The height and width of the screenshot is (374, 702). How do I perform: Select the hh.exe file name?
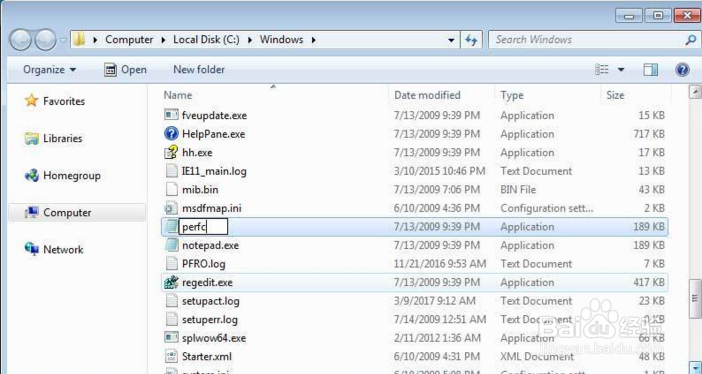coord(197,153)
